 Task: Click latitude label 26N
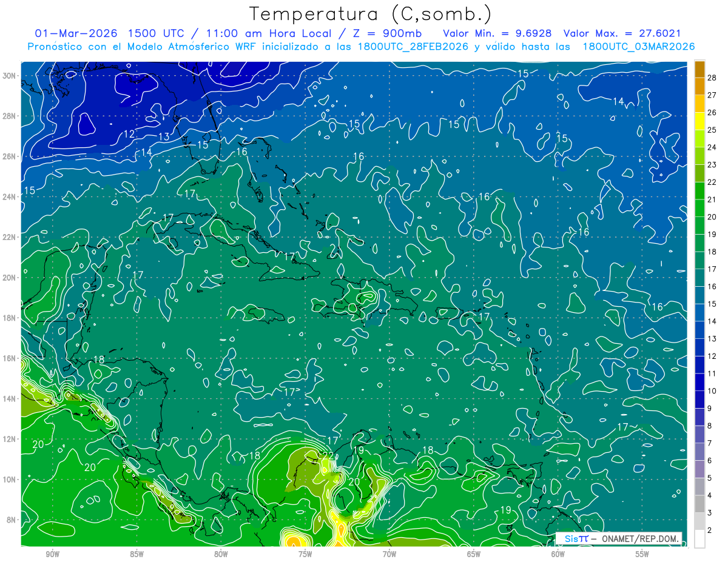pos(10,156)
